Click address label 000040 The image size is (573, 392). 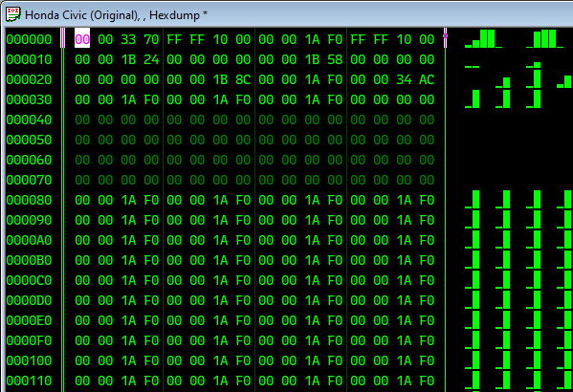pos(29,120)
